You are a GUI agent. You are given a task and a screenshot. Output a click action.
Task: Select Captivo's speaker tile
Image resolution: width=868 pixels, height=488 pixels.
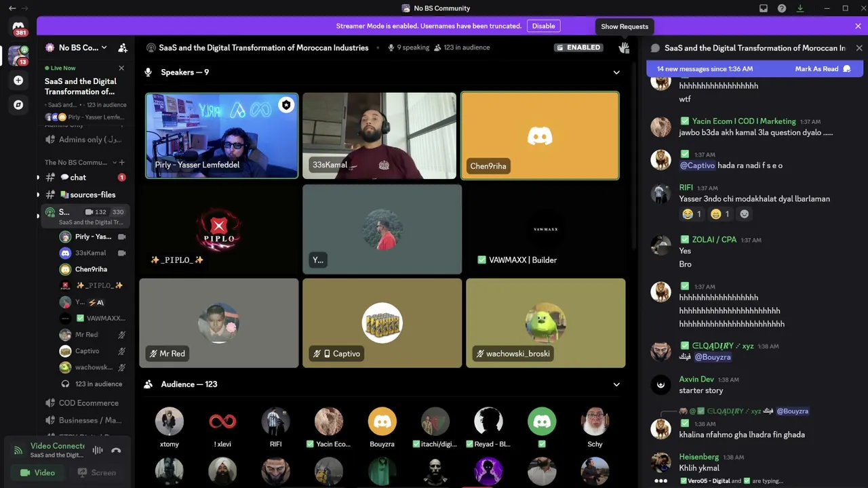pyautogui.click(x=382, y=323)
